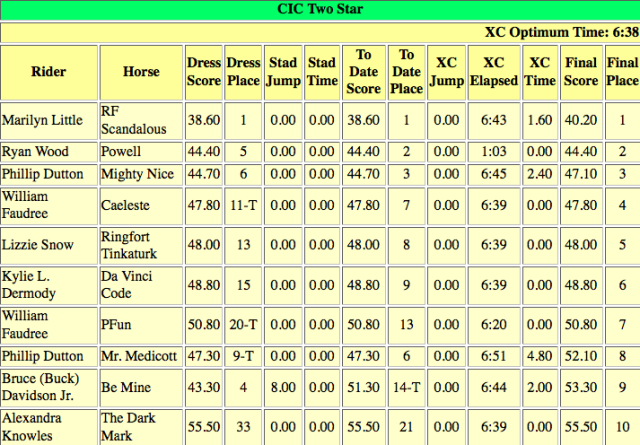Click the Stad Time column header

tap(322, 72)
